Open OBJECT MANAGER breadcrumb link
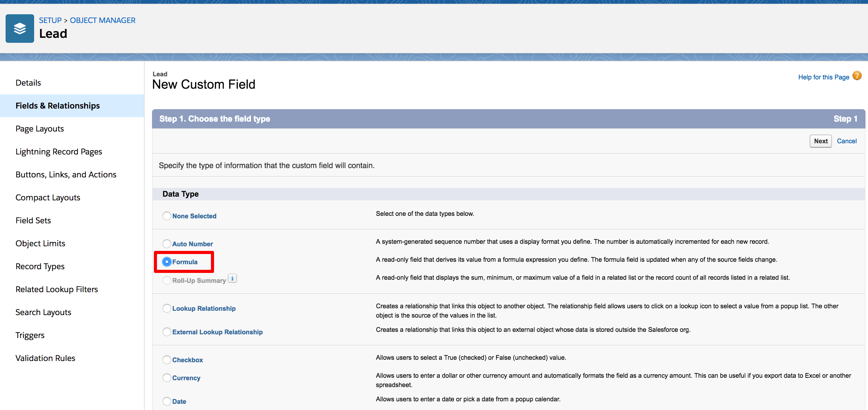The height and width of the screenshot is (410, 868). [x=102, y=20]
